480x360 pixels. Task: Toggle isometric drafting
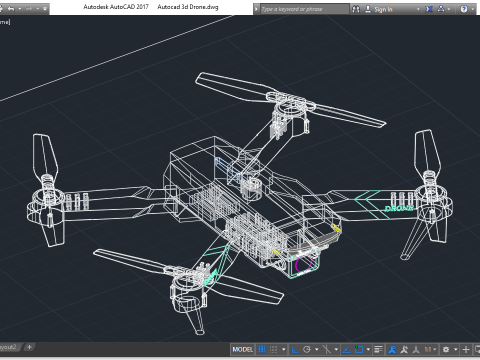pos(327,349)
